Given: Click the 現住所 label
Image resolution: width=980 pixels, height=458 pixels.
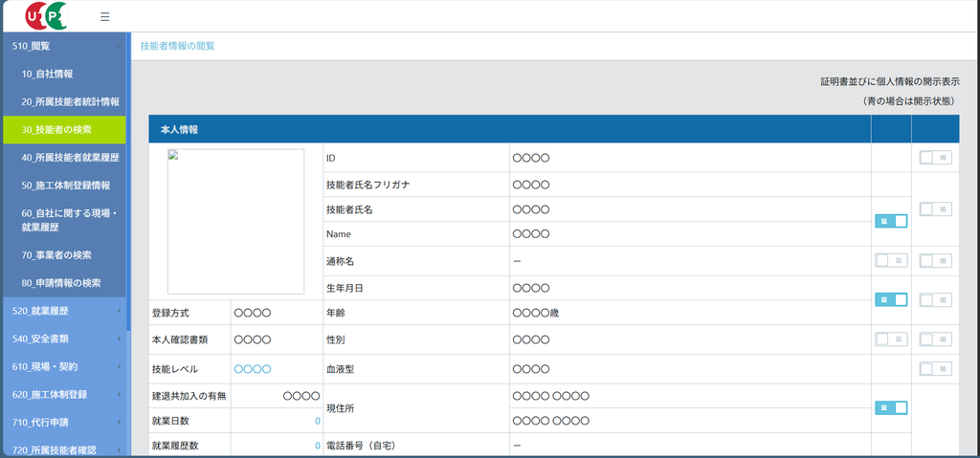Looking at the screenshot, I should (x=340, y=408).
